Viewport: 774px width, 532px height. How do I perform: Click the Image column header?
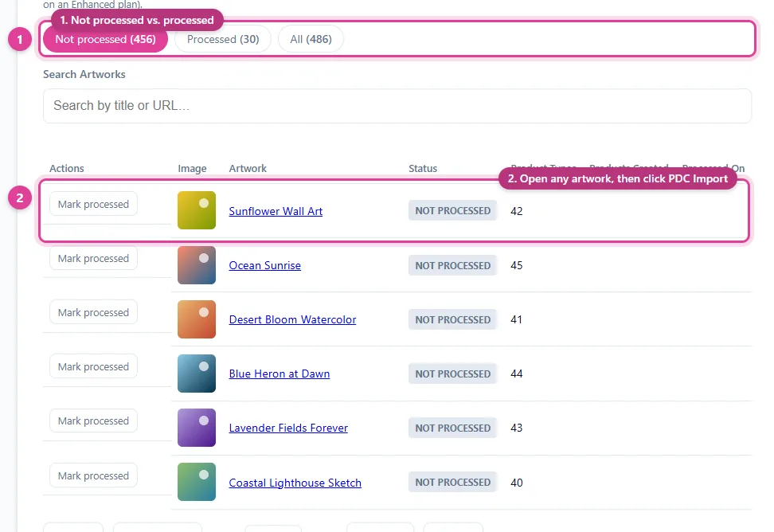tap(192, 168)
